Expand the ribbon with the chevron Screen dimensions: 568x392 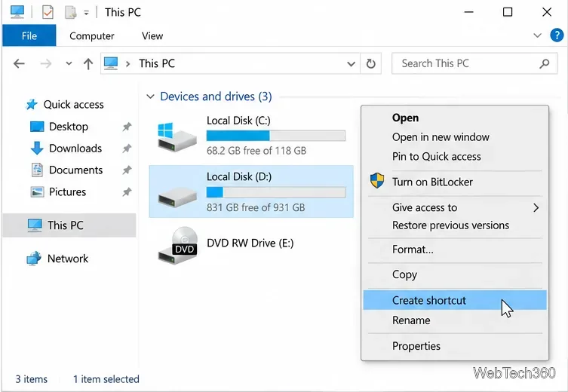[x=538, y=35]
